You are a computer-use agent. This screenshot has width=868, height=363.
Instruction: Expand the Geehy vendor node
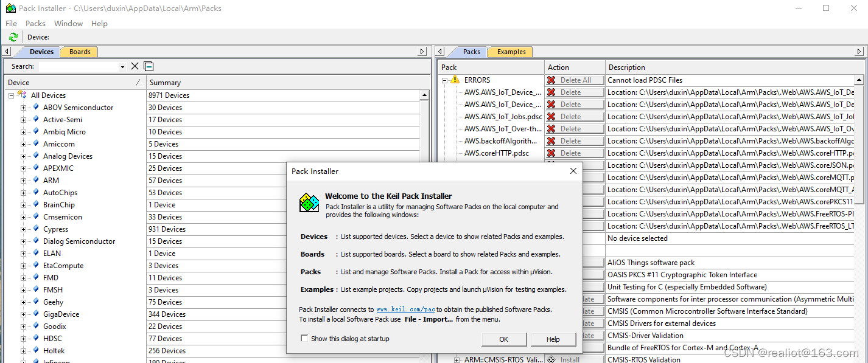pos(23,302)
